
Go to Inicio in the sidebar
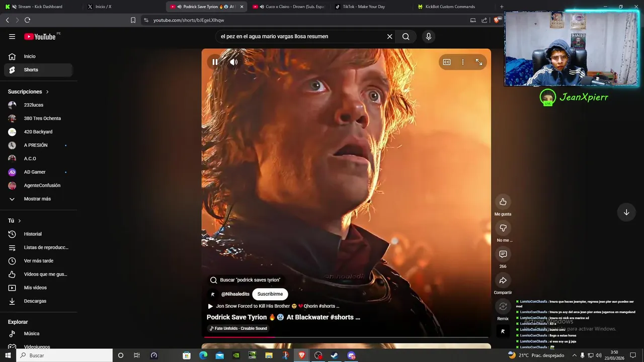pyautogui.click(x=38, y=56)
